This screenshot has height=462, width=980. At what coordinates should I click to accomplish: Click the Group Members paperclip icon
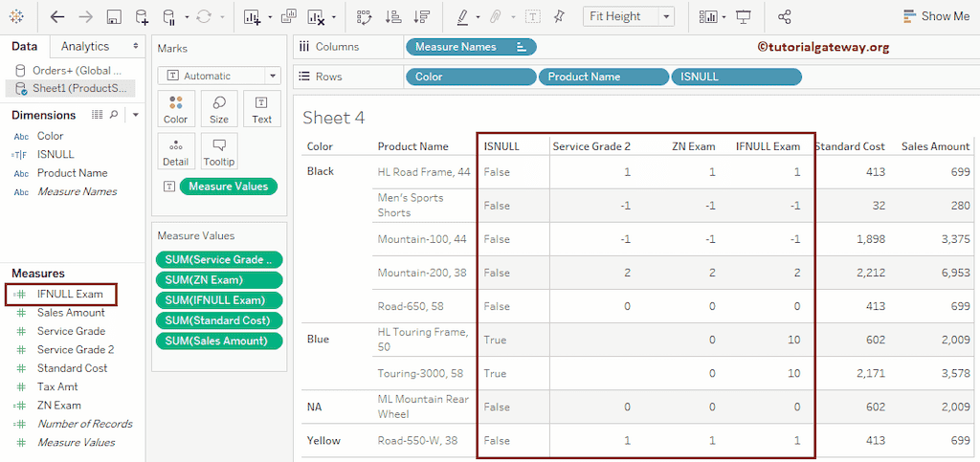point(496,17)
